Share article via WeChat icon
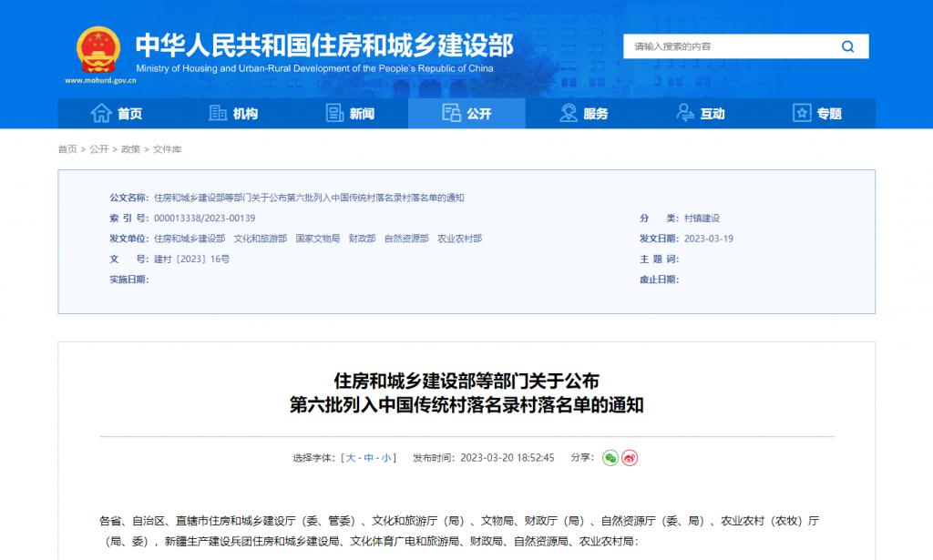Viewport: 933px width, 560px height. coord(610,458)
